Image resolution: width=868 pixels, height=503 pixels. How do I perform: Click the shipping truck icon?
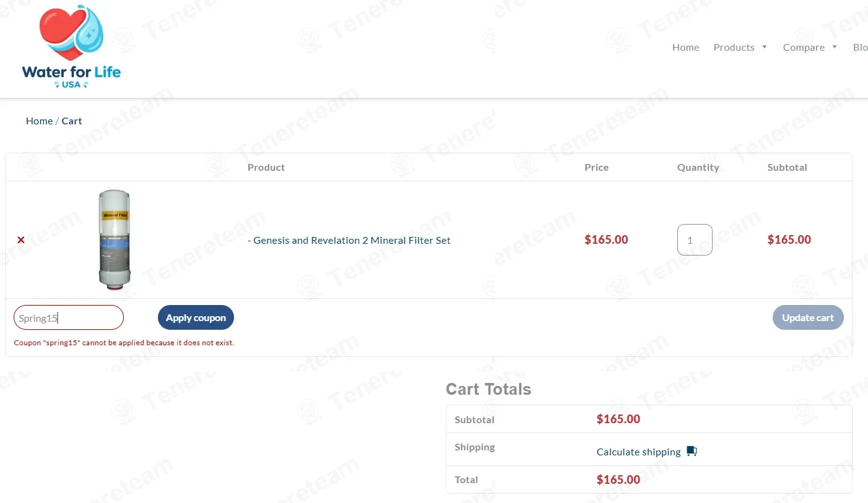692,452
